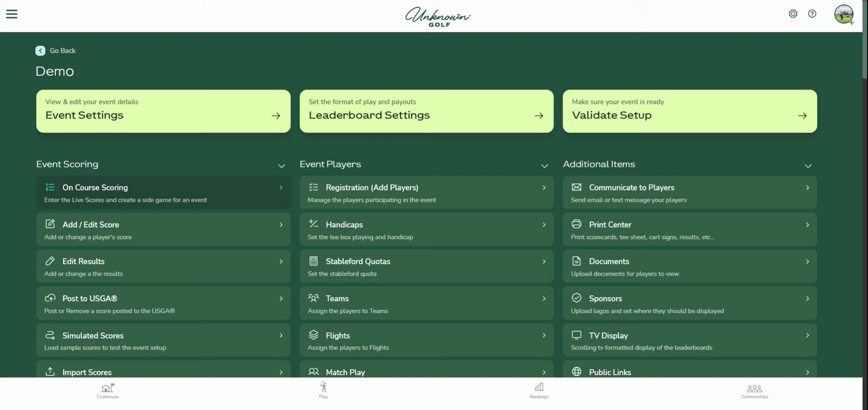Click the Unknown Golf logo
This screenshot has height=410, width=868.
438,17
